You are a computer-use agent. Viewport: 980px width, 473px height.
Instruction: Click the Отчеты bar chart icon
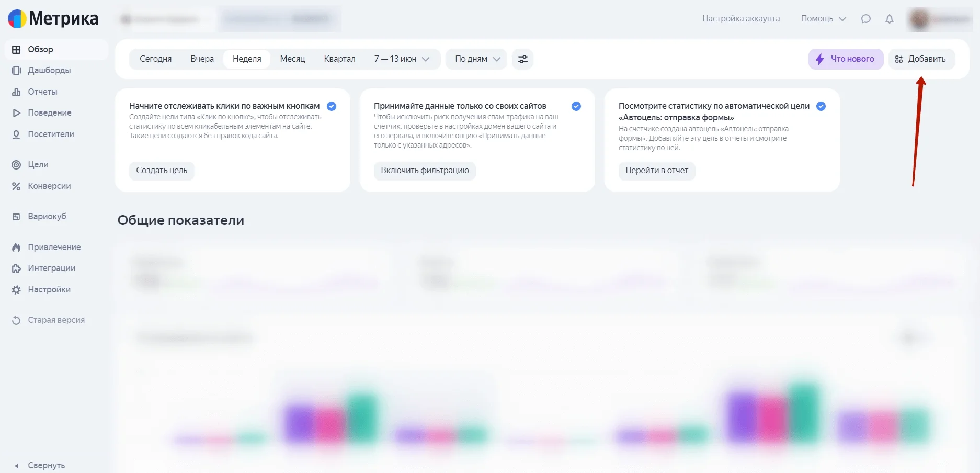[16, 92]
